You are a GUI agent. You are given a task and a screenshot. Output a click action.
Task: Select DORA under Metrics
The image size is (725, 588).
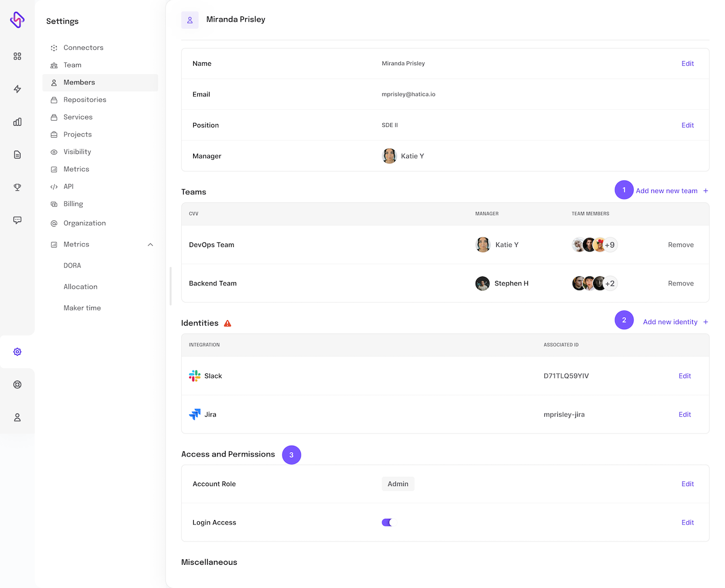click(72, 266)
